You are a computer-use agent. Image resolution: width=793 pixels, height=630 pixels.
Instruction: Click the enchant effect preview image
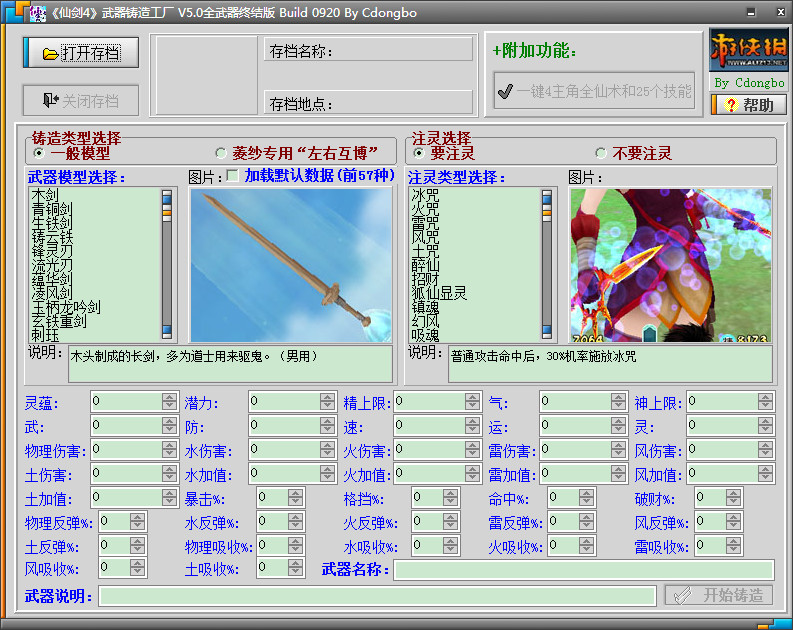[x=671, y=265]
